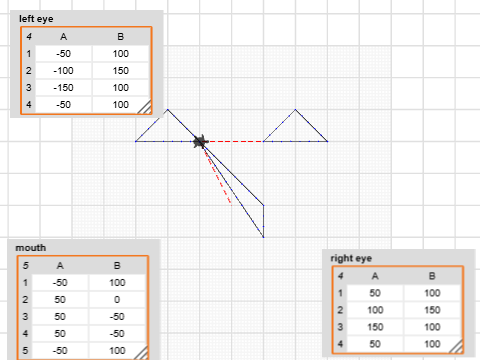Select right eye row 1 cell B (100)

coord(432,293)
